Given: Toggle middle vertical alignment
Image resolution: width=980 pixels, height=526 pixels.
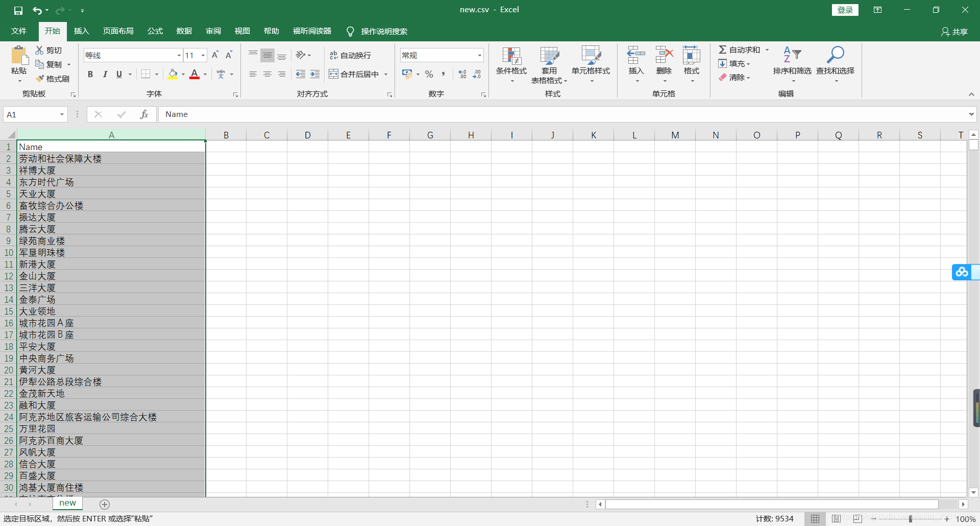Looking at the screenshot, I should pyautogui.click(x=267, y=55).
